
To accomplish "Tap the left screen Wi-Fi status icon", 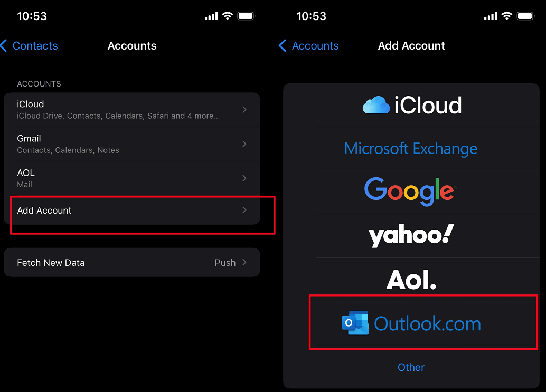I will point(228,16).
